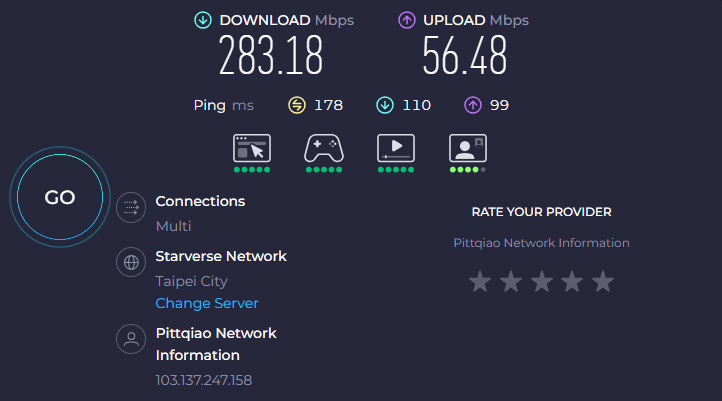The width and height of the screenshot is (722, 401).
Task: Select the online gaming controller icon
Action: tap(324, 148)
